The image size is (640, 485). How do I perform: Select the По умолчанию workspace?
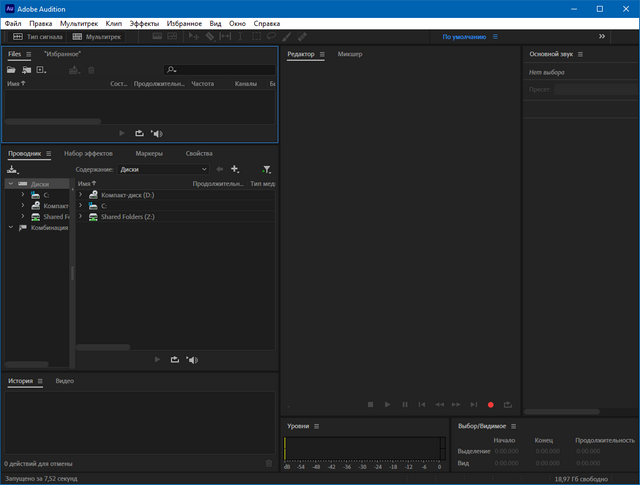coord(463,37)
